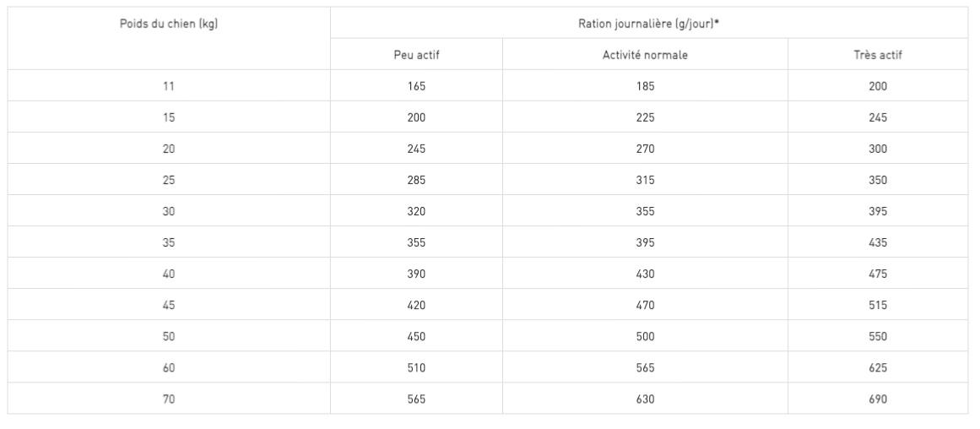980x429 pixels.
Task: Click the 45 kg weight cell
Action: [x=169, y=305]
